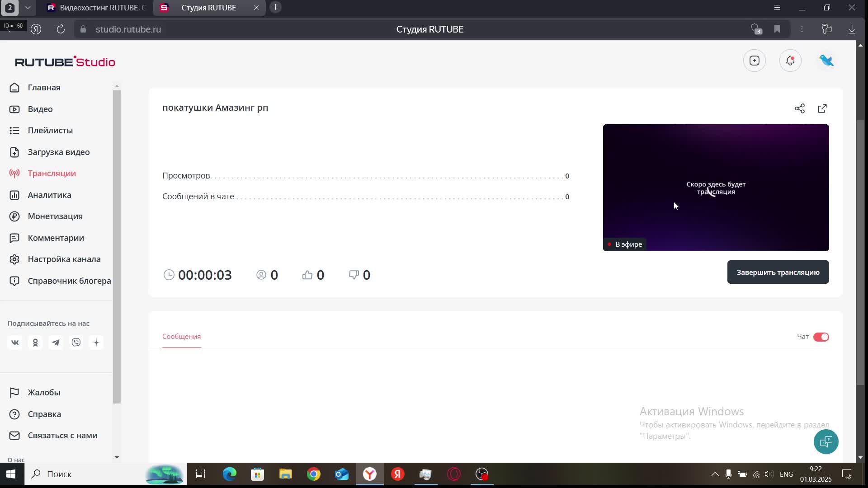Open Загрузка видео page

click(58, 152)
